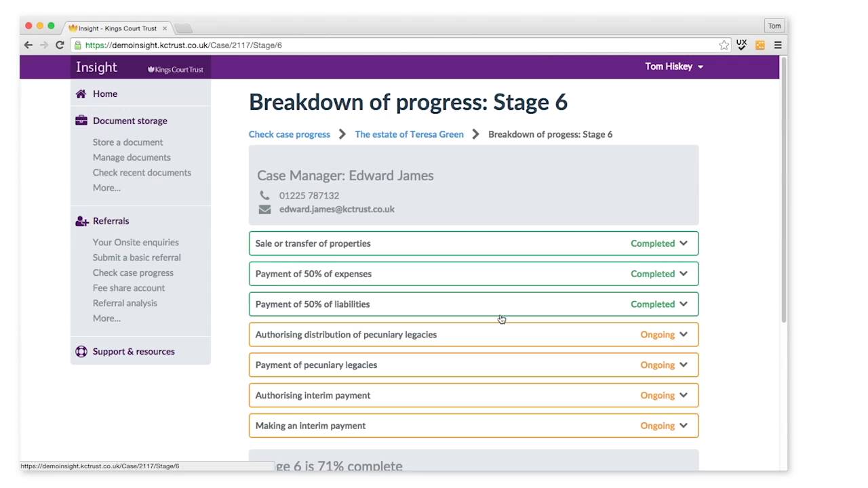Click the browser address bar URL
868x488 pixels.
click(183, 45)
